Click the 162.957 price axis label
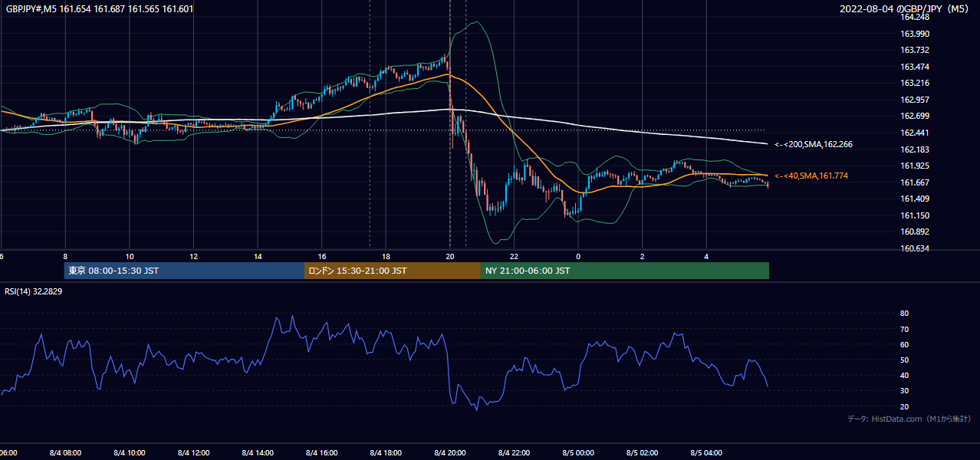Image resolution: width=980 pixels, height=460 pixels. (914, 100)
